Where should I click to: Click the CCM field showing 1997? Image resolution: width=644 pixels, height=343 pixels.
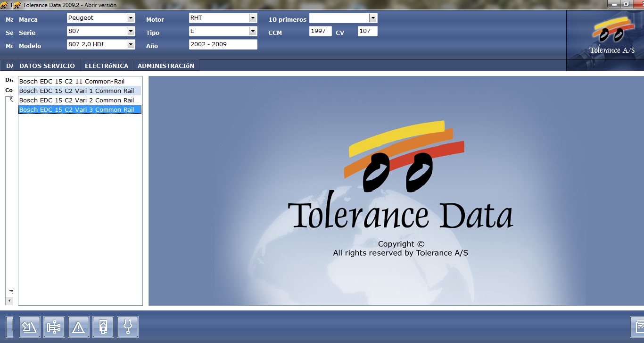[x=321, y=31]
